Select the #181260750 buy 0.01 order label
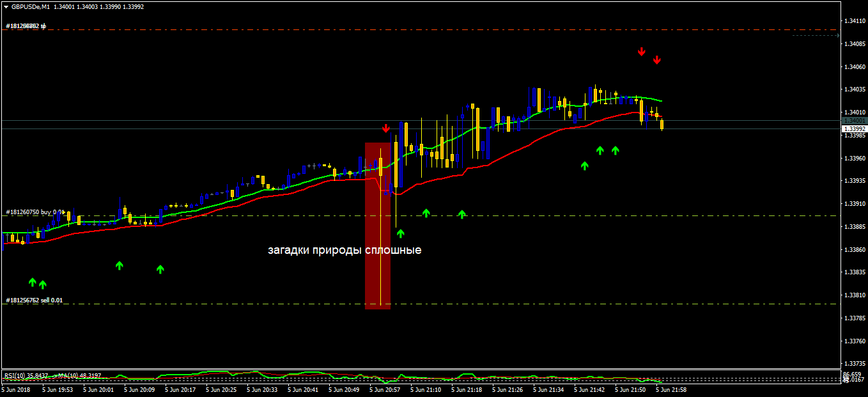This screenshot has height=397, width=868. [x=35, y=212]
